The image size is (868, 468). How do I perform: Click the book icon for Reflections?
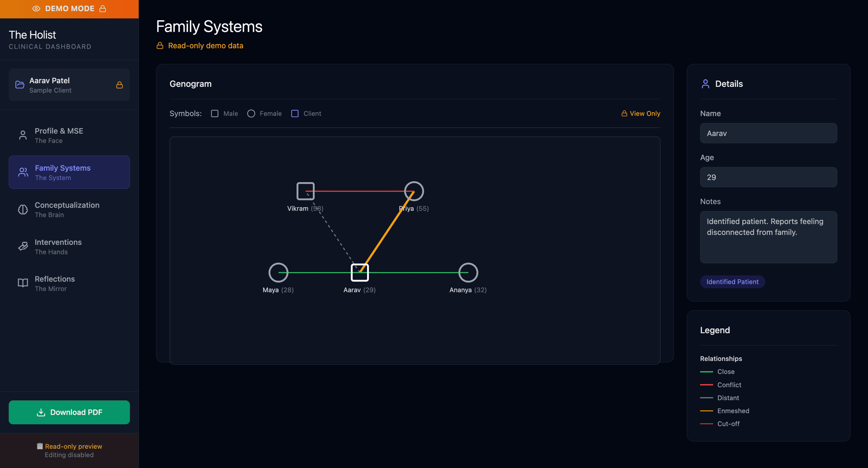pyautogui.click(x=23, y=283)
